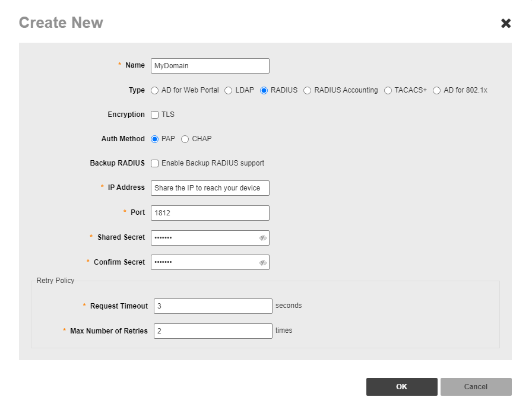The image size is (532, 410).
Task: Enable TLS encryption checkbox
Action: 155,115
